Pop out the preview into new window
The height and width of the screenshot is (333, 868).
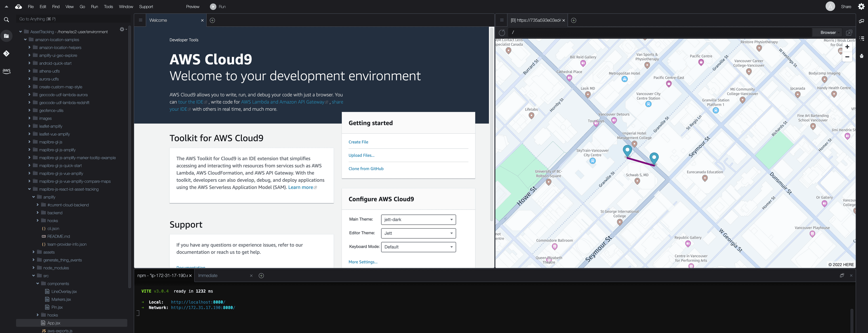point(849,33)
